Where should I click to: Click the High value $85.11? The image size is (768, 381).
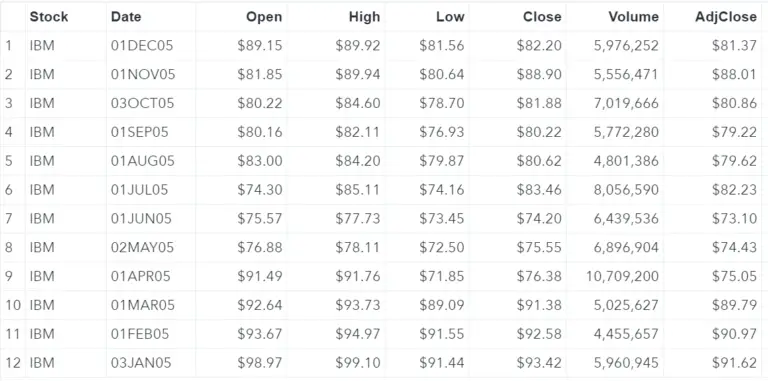[358, 190]
